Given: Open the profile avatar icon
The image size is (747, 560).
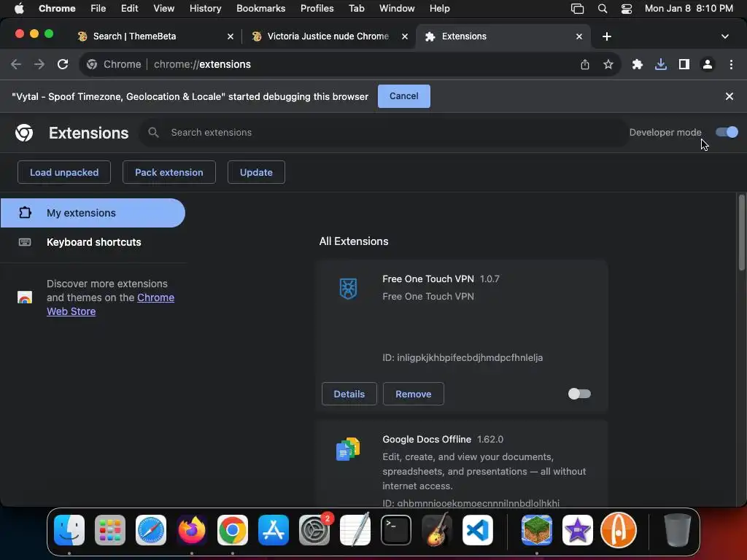Looking at the screenshot, I should coord(708,64).
